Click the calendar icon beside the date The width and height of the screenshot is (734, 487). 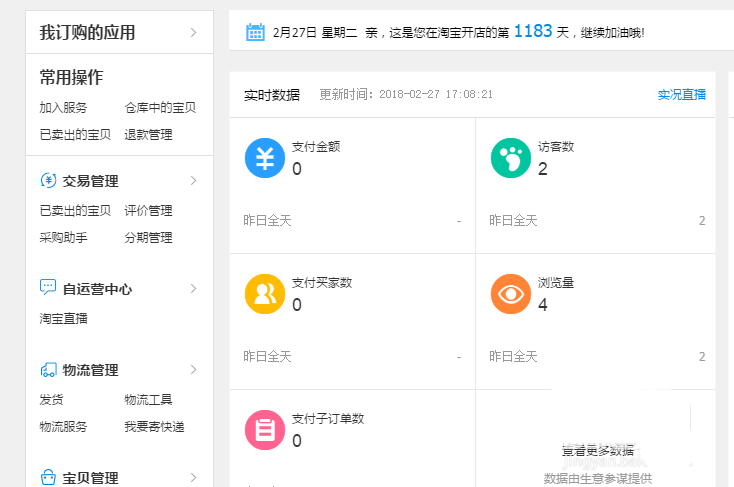tap(255, 33)
